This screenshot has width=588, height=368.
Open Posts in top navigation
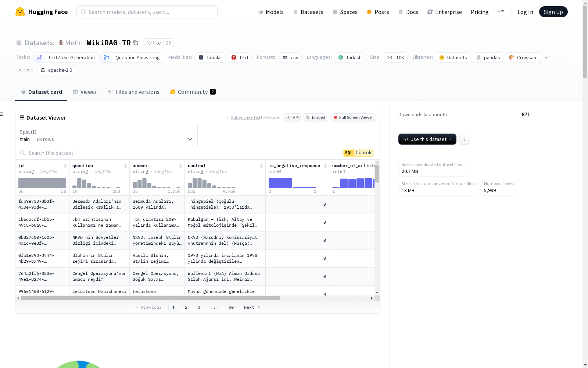[x=378, y=12]
